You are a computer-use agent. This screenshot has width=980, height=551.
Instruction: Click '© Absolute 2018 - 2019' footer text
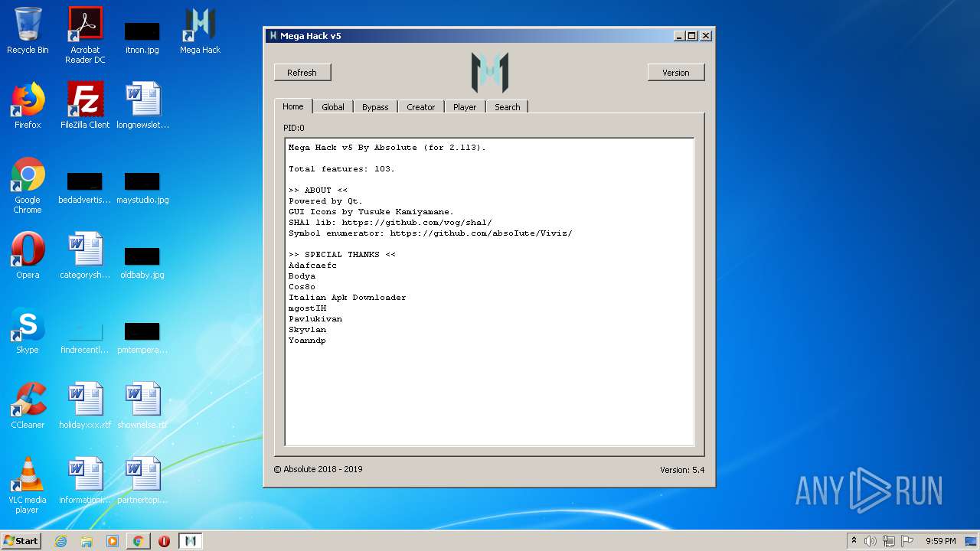318,469
